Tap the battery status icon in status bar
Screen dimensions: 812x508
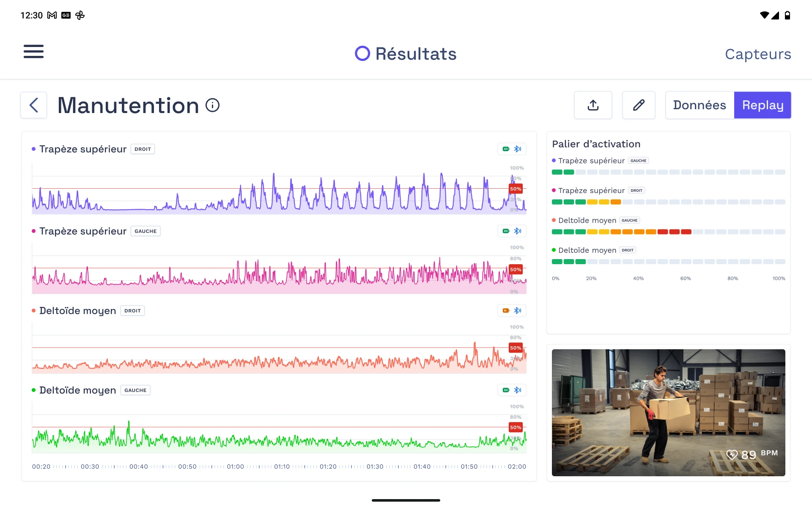click(787, 15)
